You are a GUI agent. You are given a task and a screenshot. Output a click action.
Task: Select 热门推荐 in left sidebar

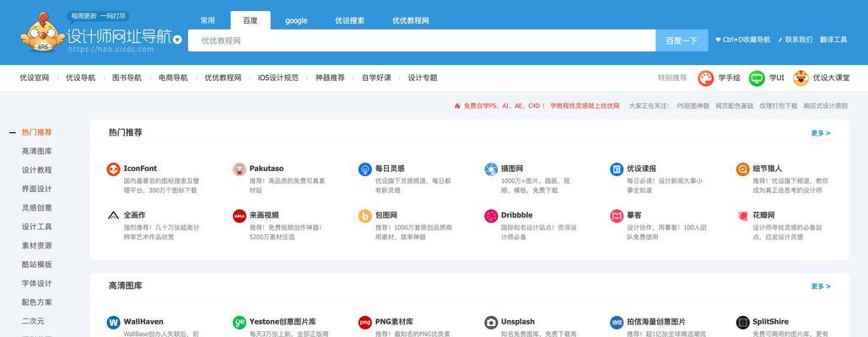click(36, 132)
